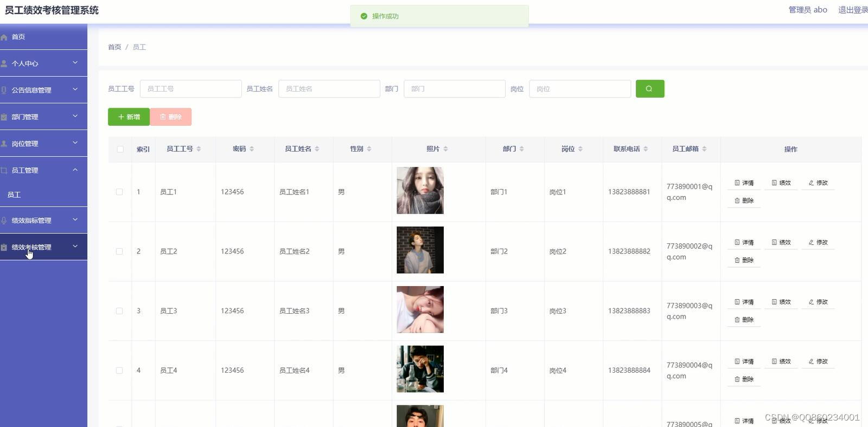Open photo thumbnail of 员工姓名3
This screenshot has width=868, height=427.
pos(420,309)
